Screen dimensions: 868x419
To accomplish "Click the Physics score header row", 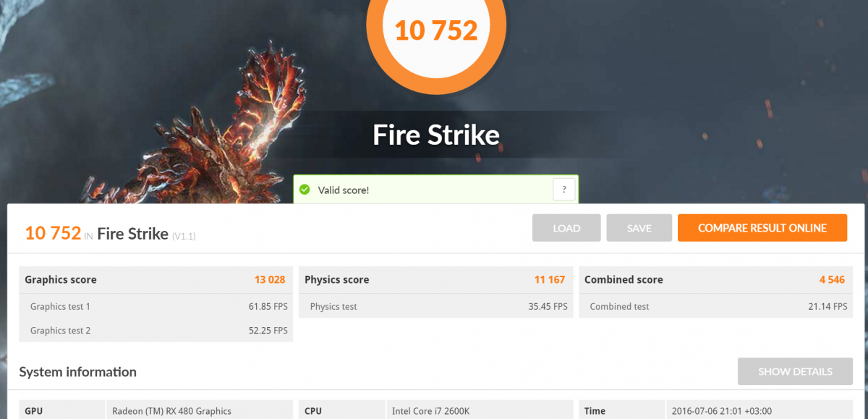I will point(435,279).
